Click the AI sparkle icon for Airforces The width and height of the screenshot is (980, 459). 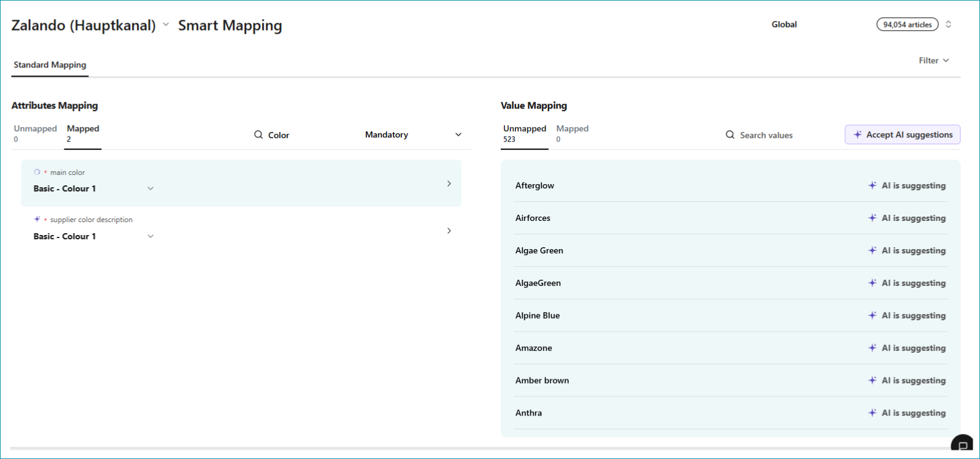click(x=872, y=218)
